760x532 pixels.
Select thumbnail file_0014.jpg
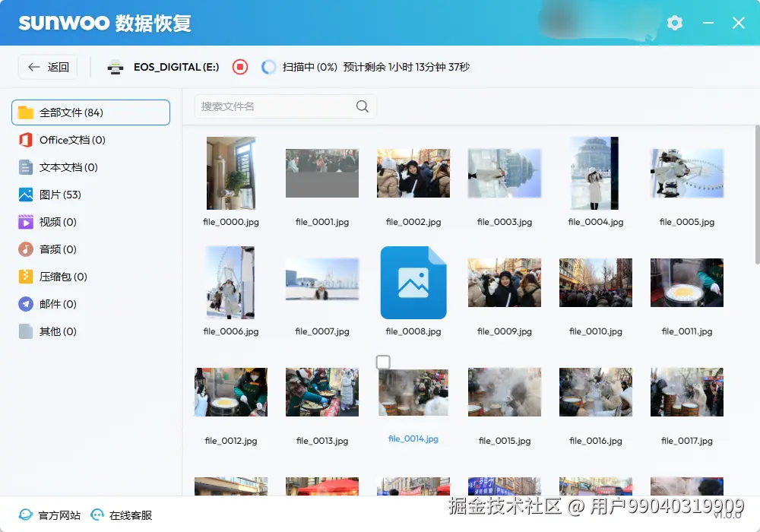click(x=413, y=392)
